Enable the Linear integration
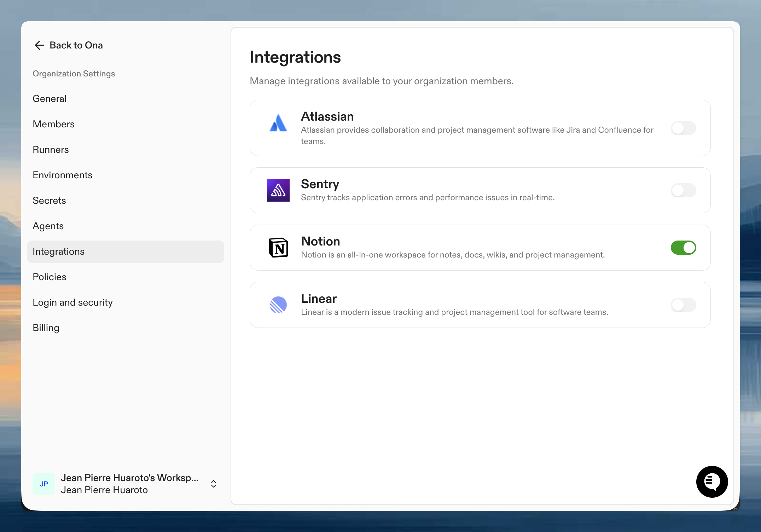Screen dimensions: 761x532 (x=683, y=305)
